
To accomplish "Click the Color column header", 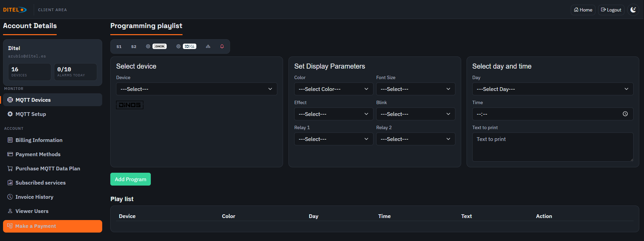I will [x=228, y=216].
